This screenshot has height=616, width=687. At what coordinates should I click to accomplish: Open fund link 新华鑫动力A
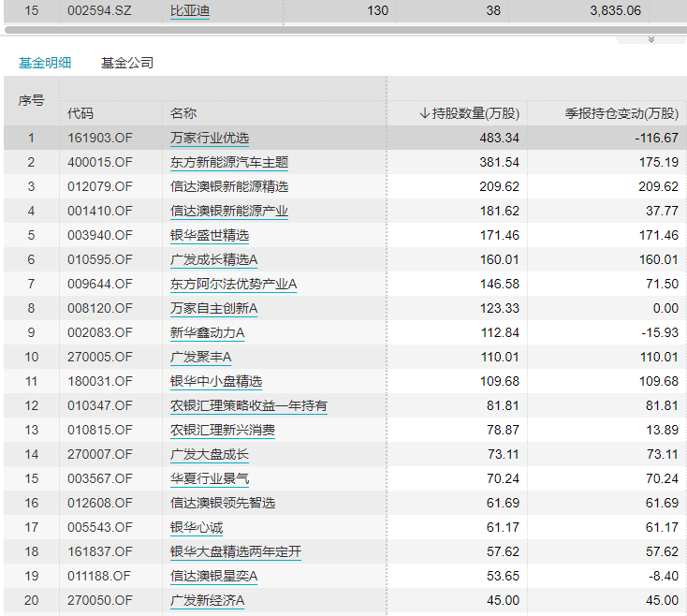click(x=207, y=332)
